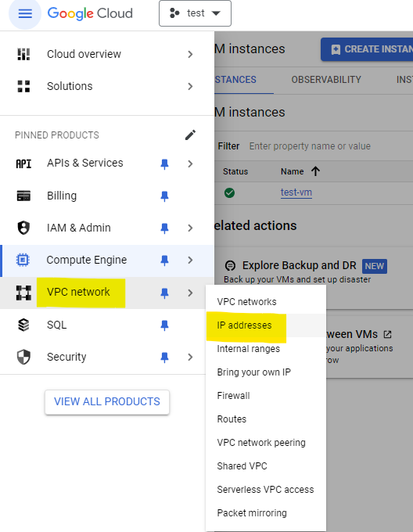Unpin VPC network
Image resolution: width=413 pixels, height=532 pixels.
pos(164,293)
